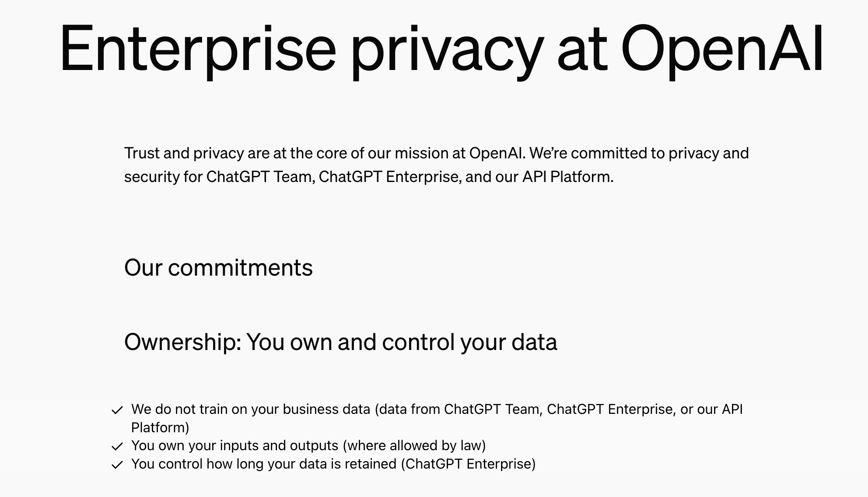The image size is (868, 497).
Task: Click "ChatGPT Enterprise," in the intro paragraph
Action: pos(390,177)
